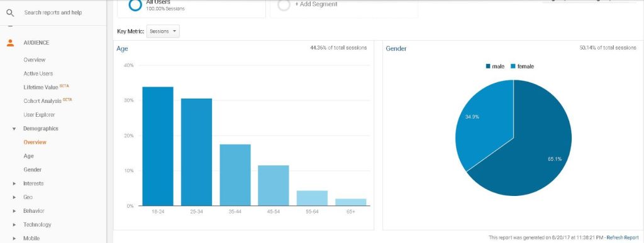The image size is (644, 243).
Task: Click the Gender chart title link
Action: [396, 48]
